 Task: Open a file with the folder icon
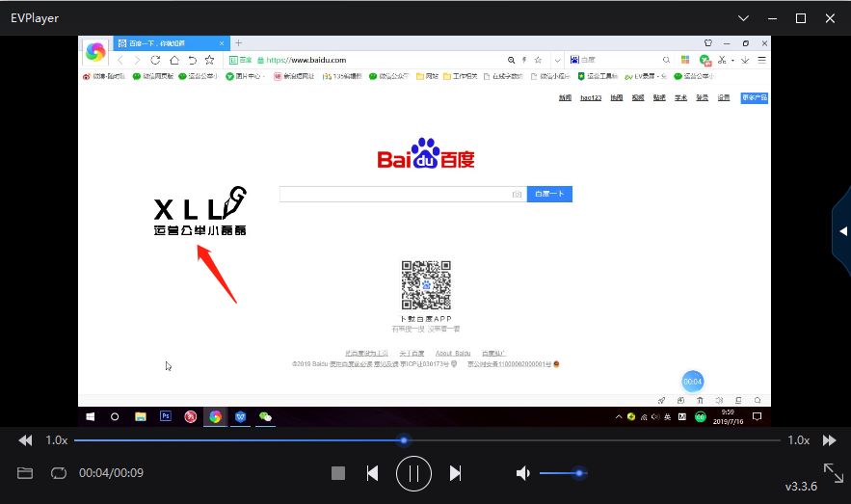coord(25,473)
